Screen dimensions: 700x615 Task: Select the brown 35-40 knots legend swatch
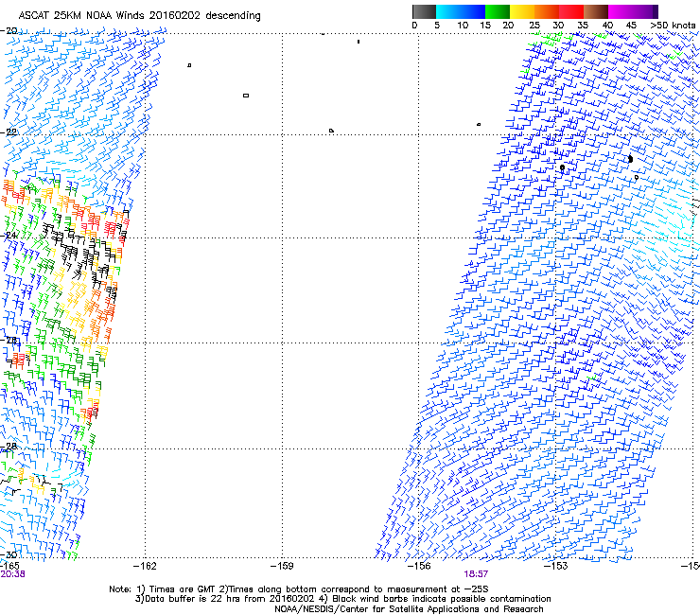point(596,11)
